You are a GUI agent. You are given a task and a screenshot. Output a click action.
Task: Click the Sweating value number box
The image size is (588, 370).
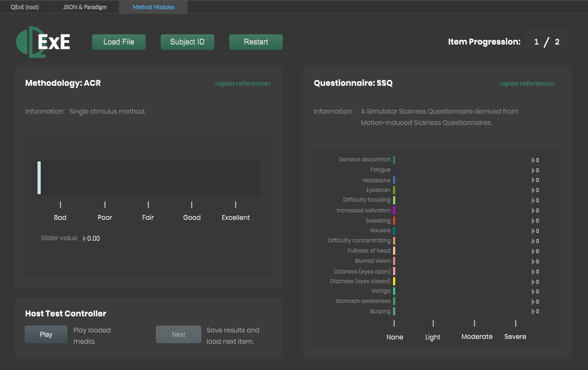pyautogui.click(x=536, y=221)
